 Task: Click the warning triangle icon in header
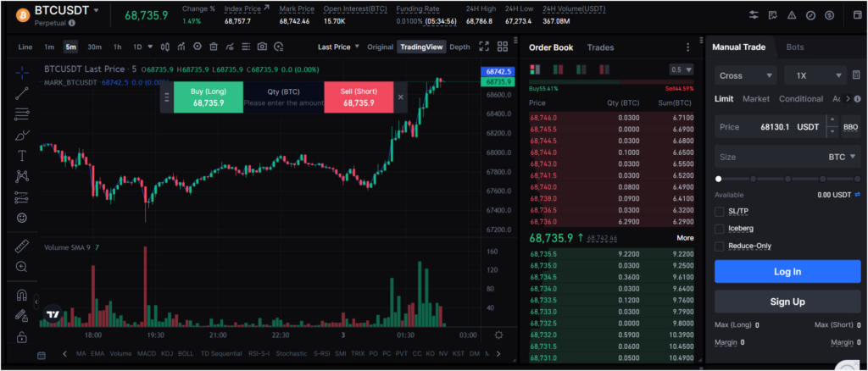[x=792, y=15]
